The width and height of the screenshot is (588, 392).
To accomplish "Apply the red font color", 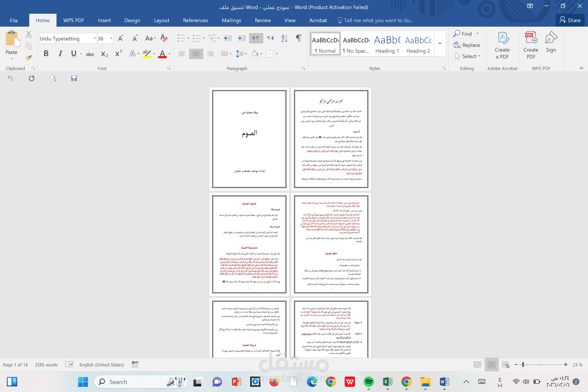I will 162,54.
